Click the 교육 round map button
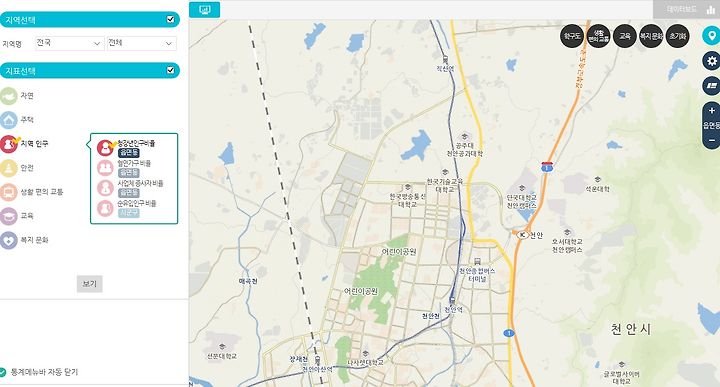Screen dimensions: 720x387 click(x=624, y=36)
